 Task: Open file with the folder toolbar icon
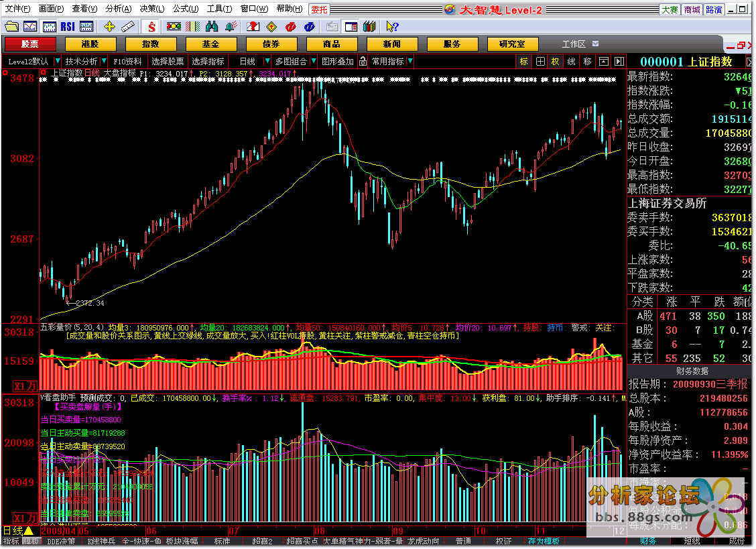(11, 27)
